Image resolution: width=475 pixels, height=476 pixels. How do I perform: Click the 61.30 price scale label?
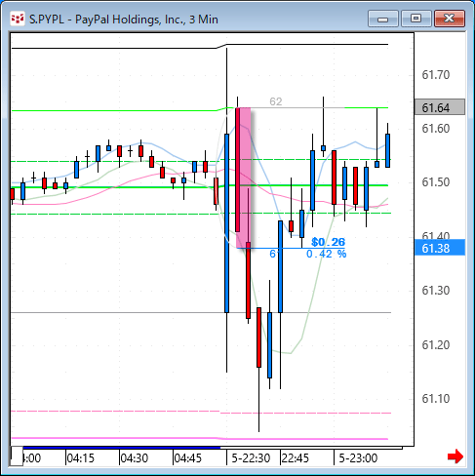click(x=436, y=291)
